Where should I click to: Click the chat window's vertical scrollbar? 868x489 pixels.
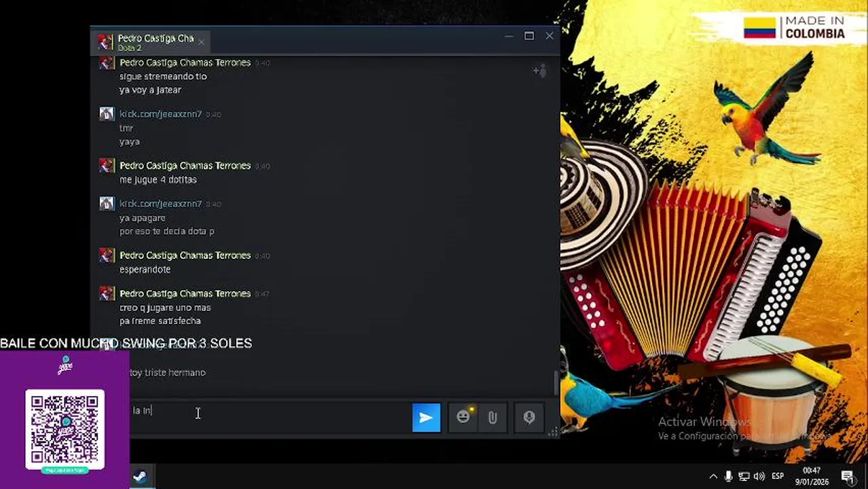coord(556,382)
